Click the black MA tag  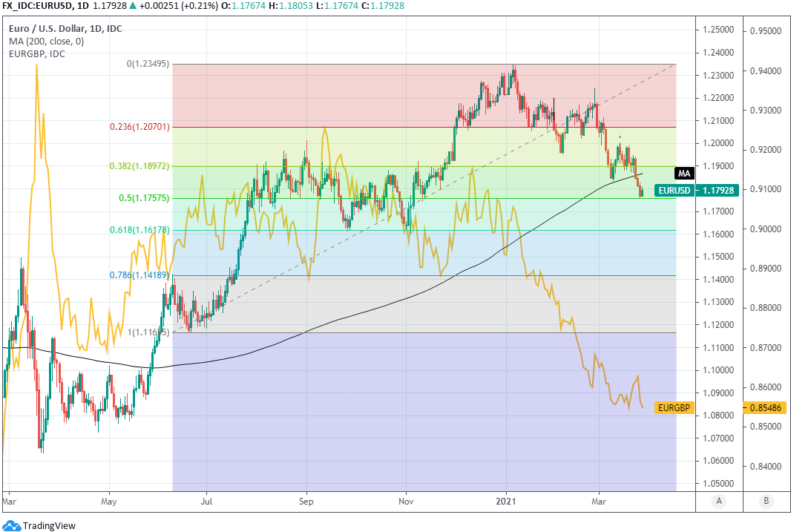(x=684, y=173)
